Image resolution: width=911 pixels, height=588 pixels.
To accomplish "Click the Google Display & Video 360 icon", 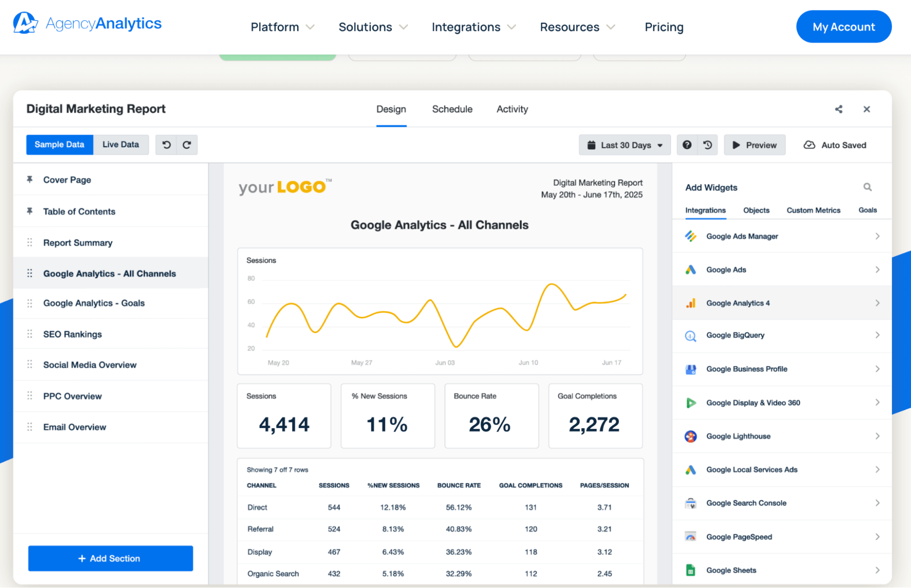I will (x=690, y=403).
